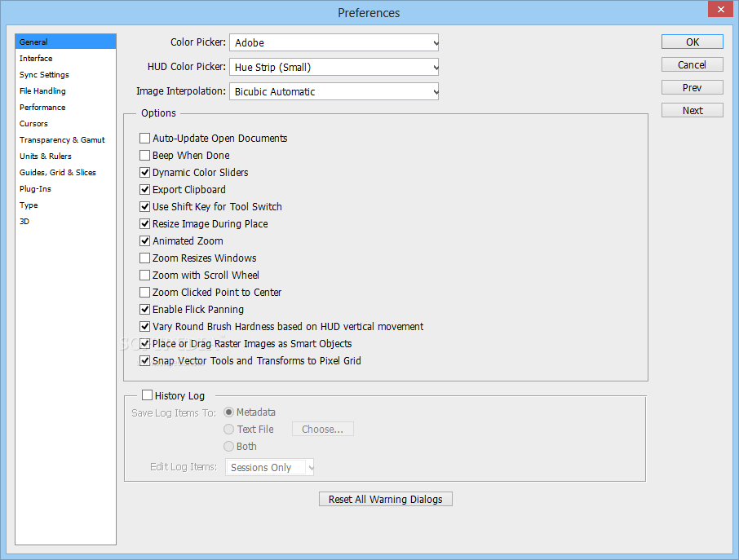The height and width of the screenshot is (560, 739).
Task: Open Transparency & Gamut preferences
Action: pyautogui.click(x=65, y=140)
